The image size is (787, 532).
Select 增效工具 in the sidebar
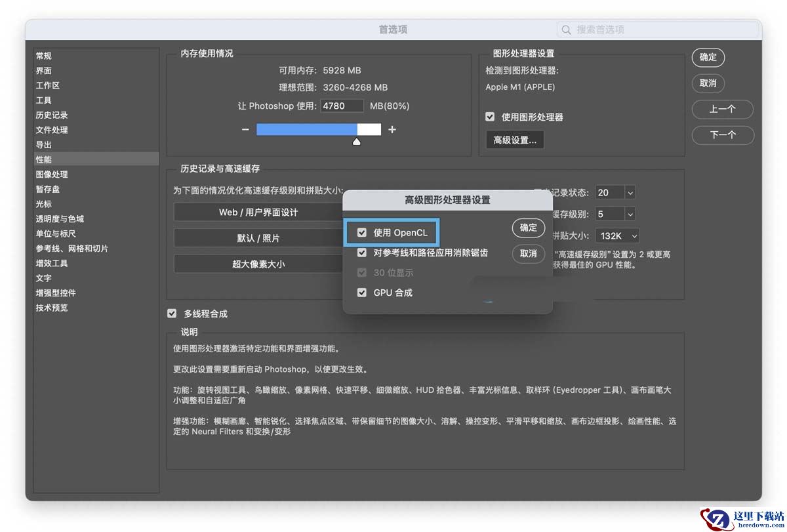click(52, 263)
